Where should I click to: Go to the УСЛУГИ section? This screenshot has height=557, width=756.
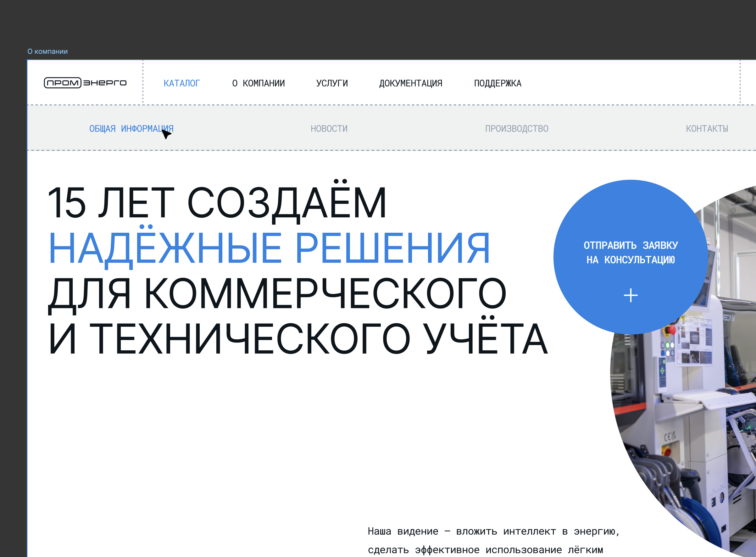click(332, 83)
